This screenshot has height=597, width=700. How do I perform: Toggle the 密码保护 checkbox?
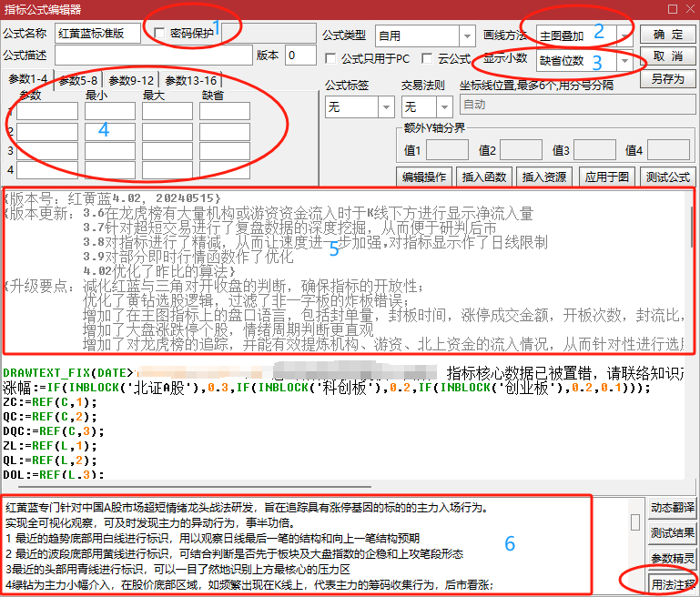[159, 33]
